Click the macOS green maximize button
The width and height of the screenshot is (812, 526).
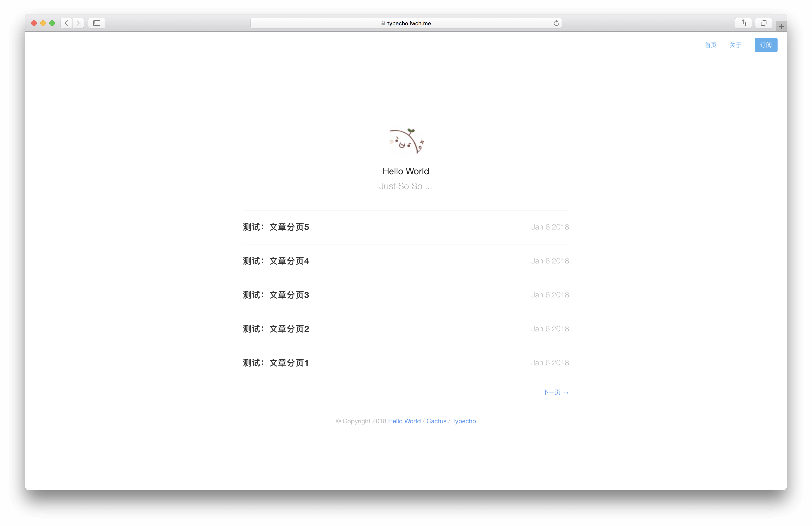point(53,24)
